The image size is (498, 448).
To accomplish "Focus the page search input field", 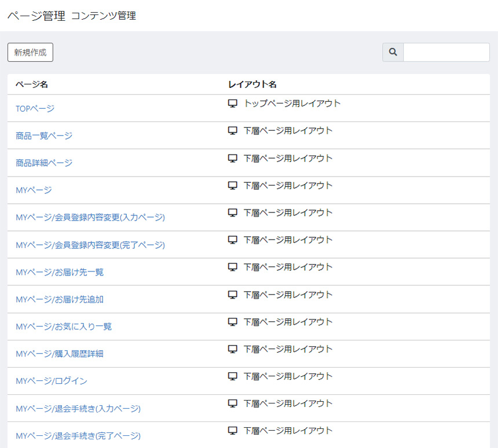I will pos(446,52).
